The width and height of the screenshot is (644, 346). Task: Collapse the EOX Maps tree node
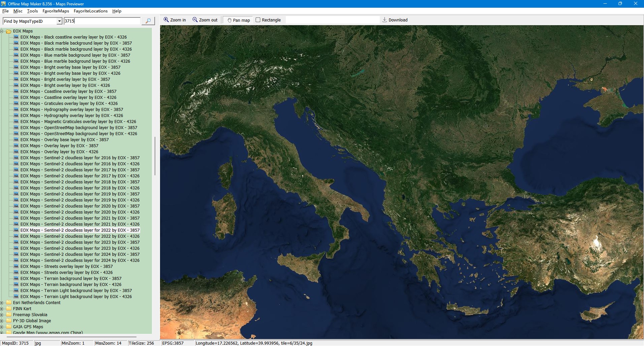[2, 31]
